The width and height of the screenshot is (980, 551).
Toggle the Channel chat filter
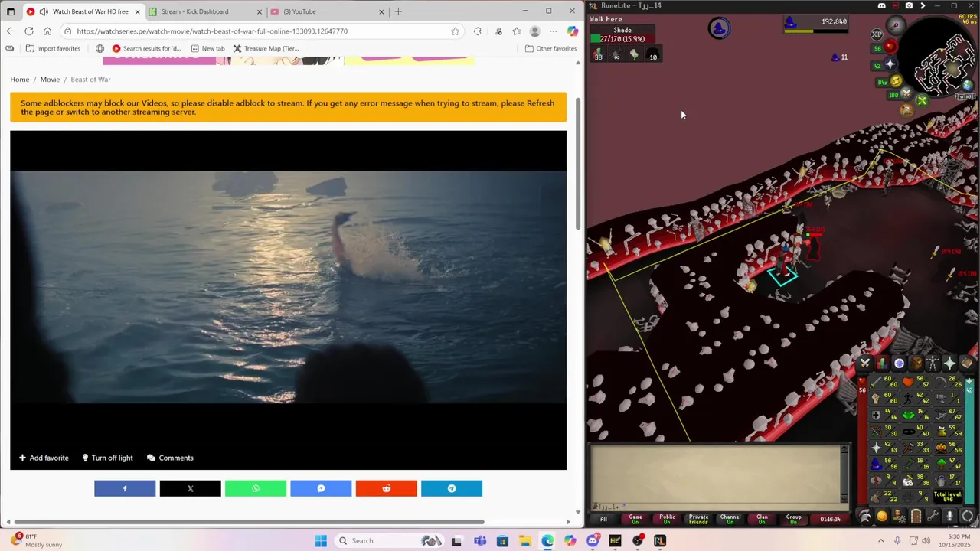730,519
